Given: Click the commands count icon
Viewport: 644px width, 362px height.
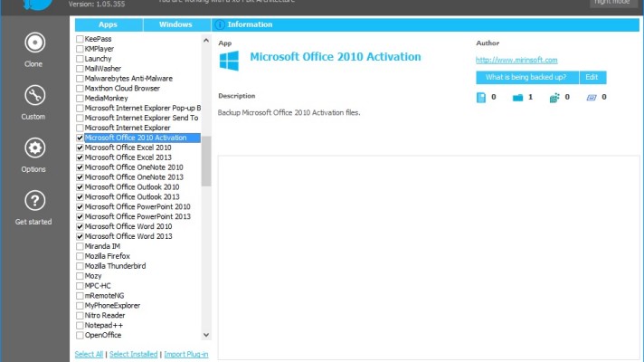Looking at the screenshot, I should [591, 98].
